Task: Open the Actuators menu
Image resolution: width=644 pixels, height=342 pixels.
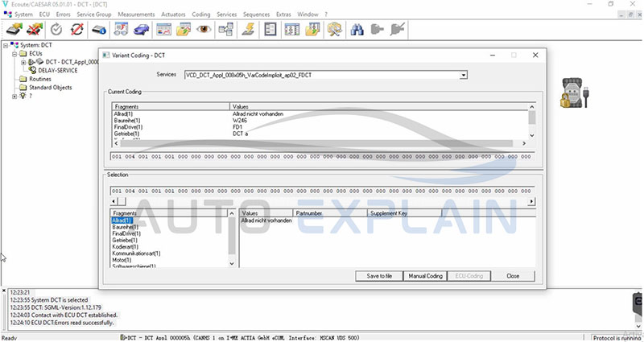Action: click(173, 14)
